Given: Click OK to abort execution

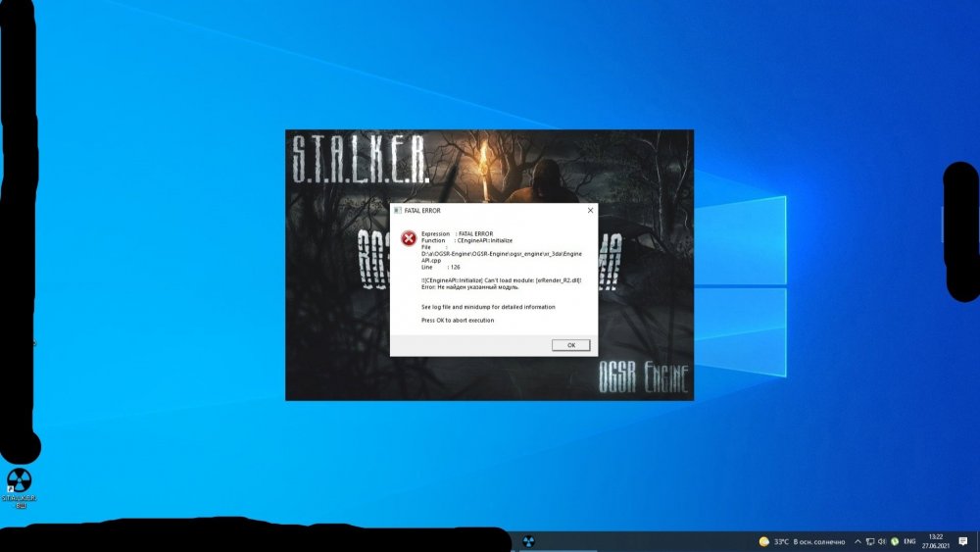Looking at the screenshot, I should pos(570,345).
